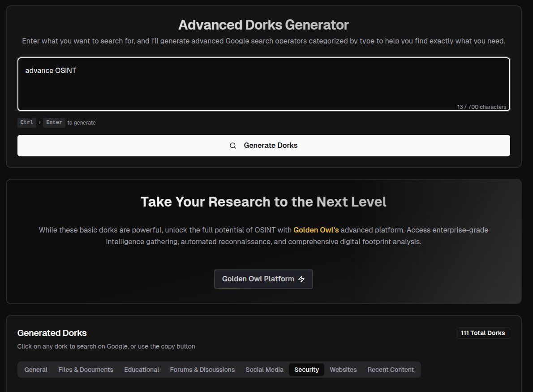This screenshot has width=533, height=392.
Task: Focus the search query text area
Action: click(x=264, y=84)
